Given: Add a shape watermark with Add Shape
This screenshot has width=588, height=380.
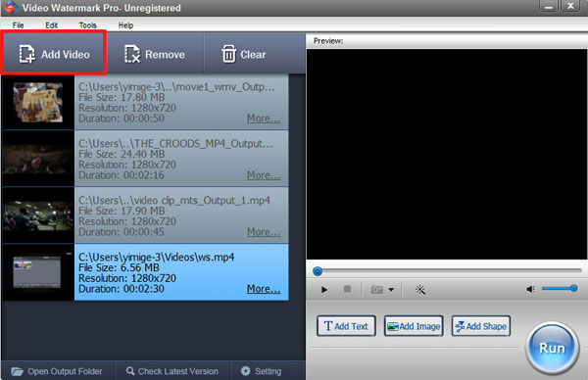Looking at the screenshot, I should coord(481,326).
